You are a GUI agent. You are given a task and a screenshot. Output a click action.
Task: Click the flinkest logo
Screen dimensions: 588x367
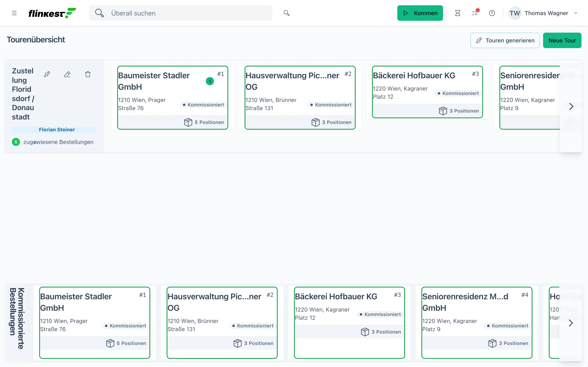[x=52, y=13]
